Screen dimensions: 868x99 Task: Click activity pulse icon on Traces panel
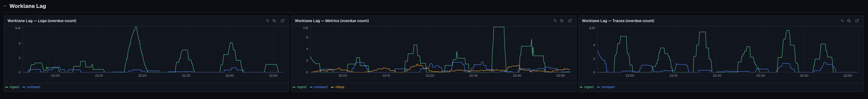pos(842,21)
